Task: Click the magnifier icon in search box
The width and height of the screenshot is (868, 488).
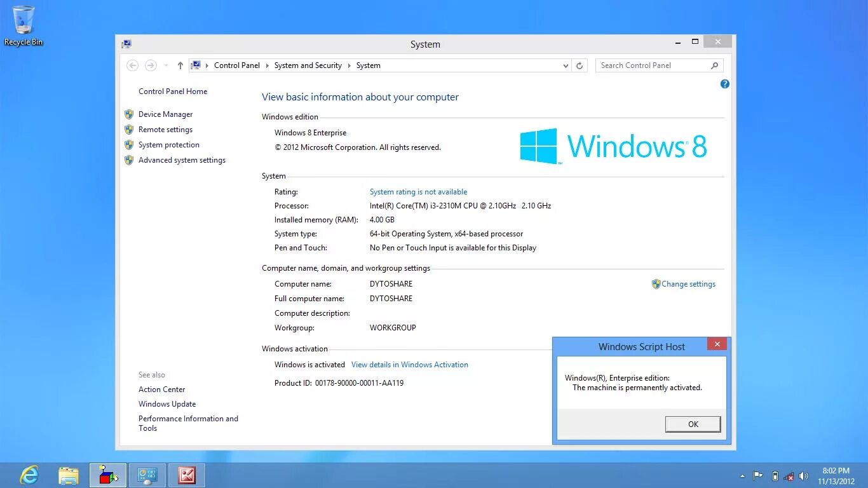Action: coord(715,65)
